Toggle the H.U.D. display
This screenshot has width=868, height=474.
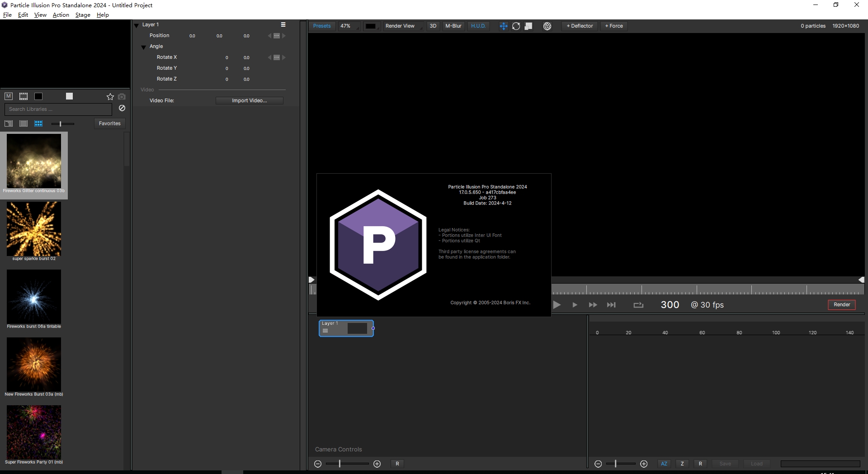click(x=478, y=26)
